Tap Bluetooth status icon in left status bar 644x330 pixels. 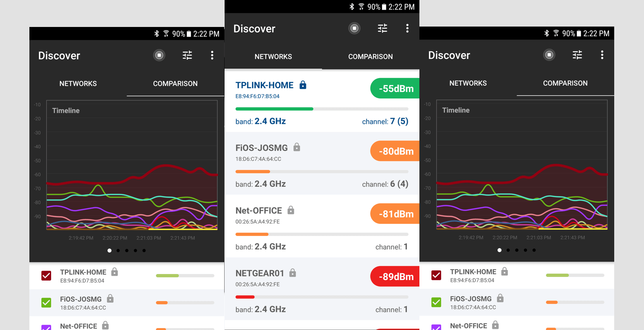pyautogui.click(x=157, y=33)
